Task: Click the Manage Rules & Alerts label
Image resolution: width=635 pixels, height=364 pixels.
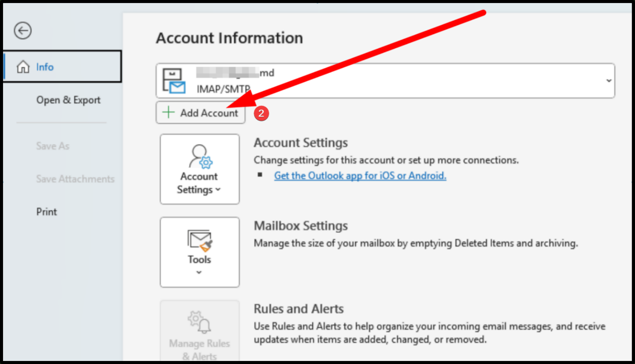Action: point(200,350)
